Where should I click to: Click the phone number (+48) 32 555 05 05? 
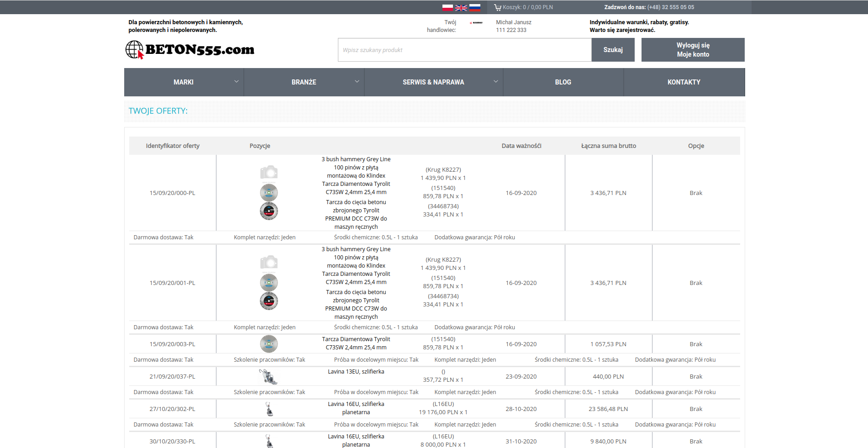[671, 7]
